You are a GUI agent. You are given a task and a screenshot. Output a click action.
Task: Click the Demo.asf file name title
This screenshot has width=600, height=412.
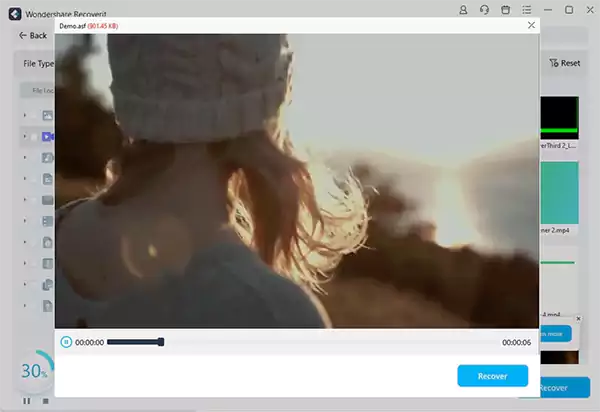72,26
